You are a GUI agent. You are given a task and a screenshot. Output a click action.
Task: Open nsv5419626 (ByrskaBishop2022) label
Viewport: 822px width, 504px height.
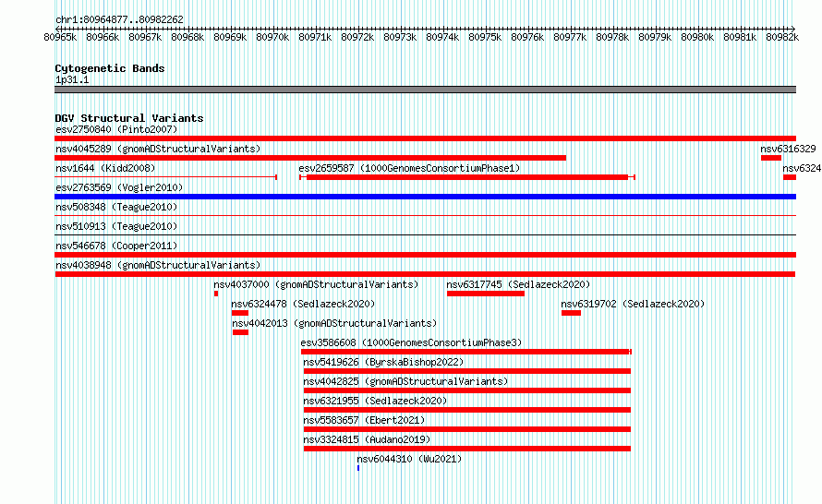point(383,362)
